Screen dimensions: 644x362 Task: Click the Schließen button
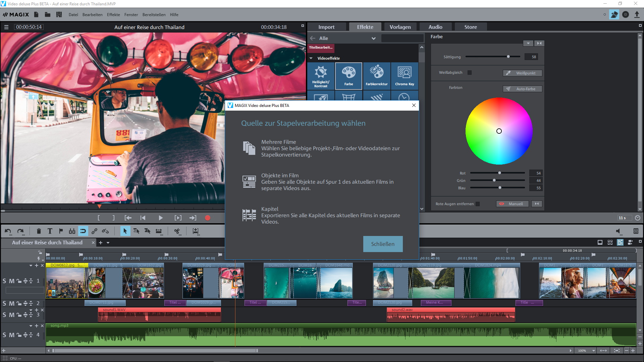[383, 244]
